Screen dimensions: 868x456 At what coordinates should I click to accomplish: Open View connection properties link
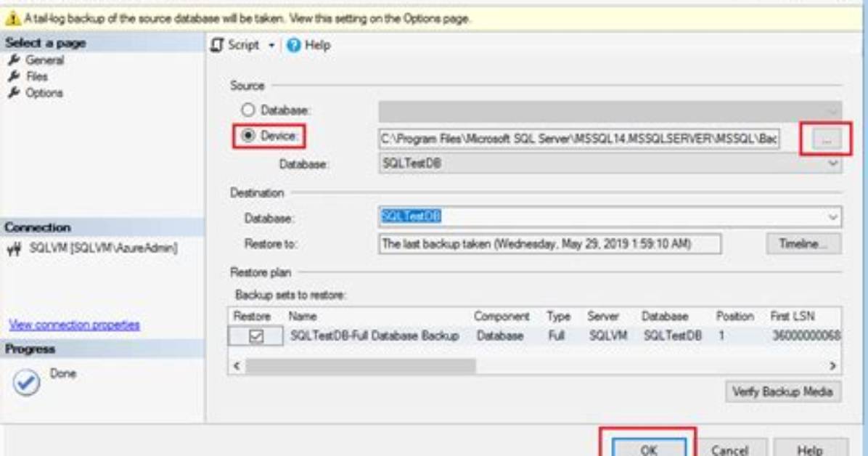point(74,325)
